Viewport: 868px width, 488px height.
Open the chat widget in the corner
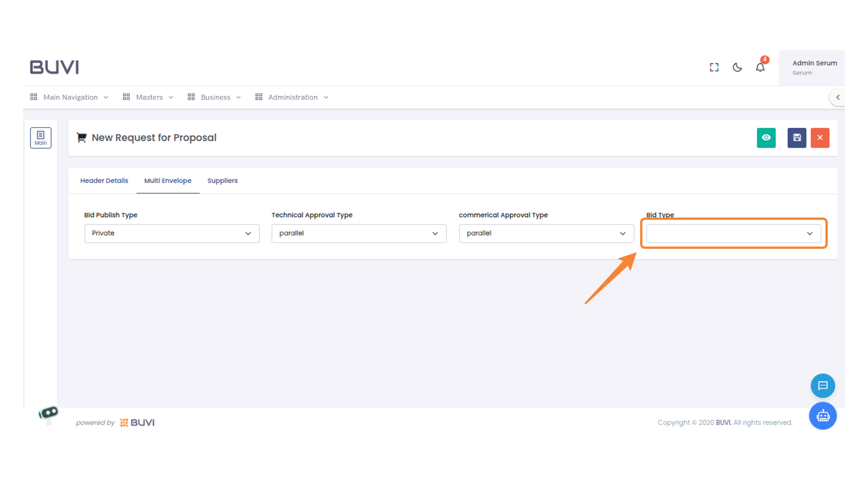822,385
